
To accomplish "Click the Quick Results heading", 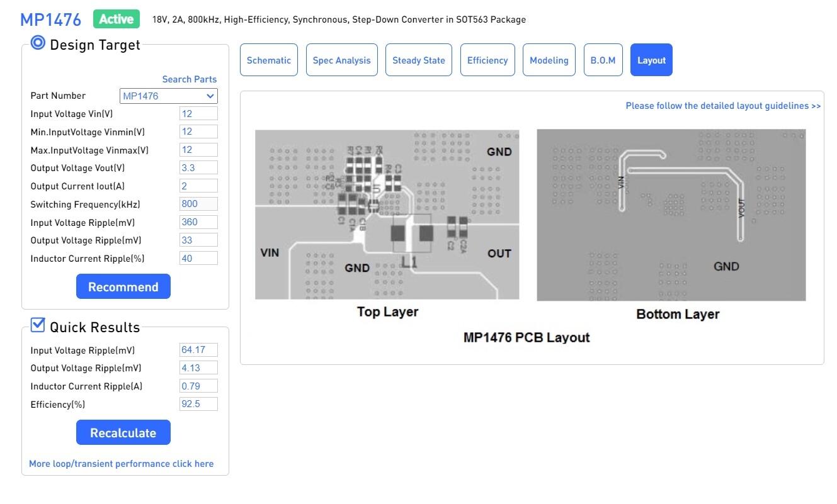I will pyautogui.click(x=95, y=327).
